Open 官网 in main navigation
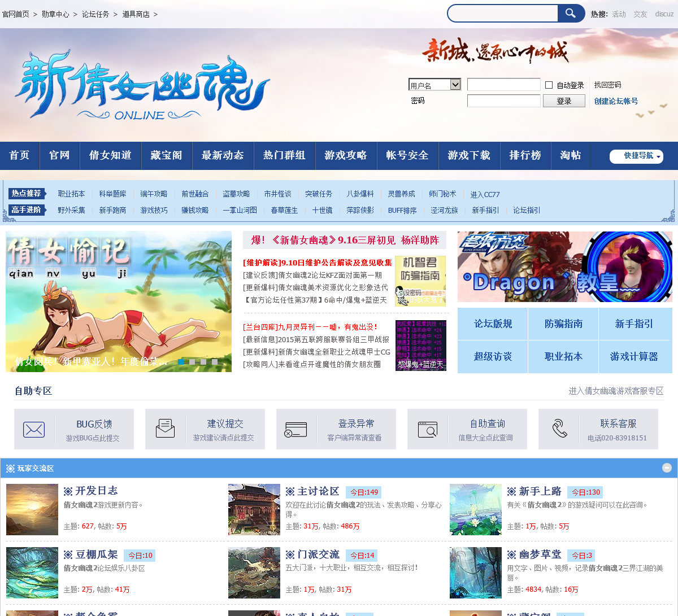Image resolution: width=678 pixels, height=616 pixels. pyautogui.click(x=59, y=155)
